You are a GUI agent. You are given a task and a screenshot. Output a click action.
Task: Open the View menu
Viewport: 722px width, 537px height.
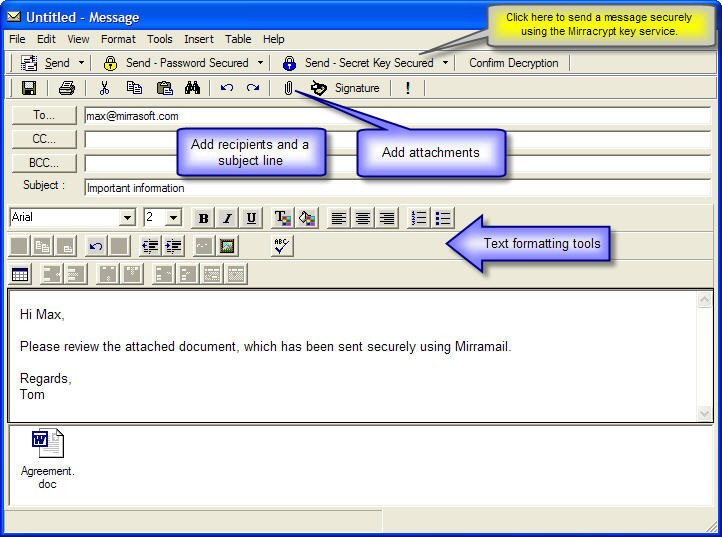coord(78,39)
